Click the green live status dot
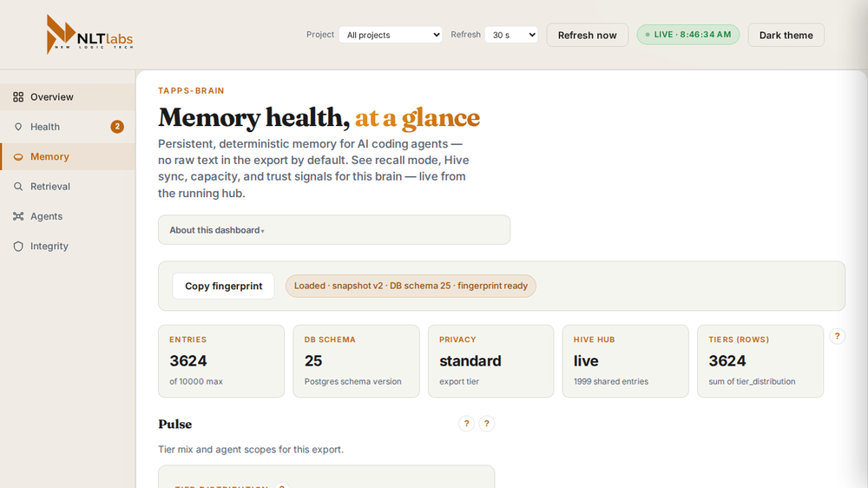Screen dimensions: 868x488 (648, 35)
